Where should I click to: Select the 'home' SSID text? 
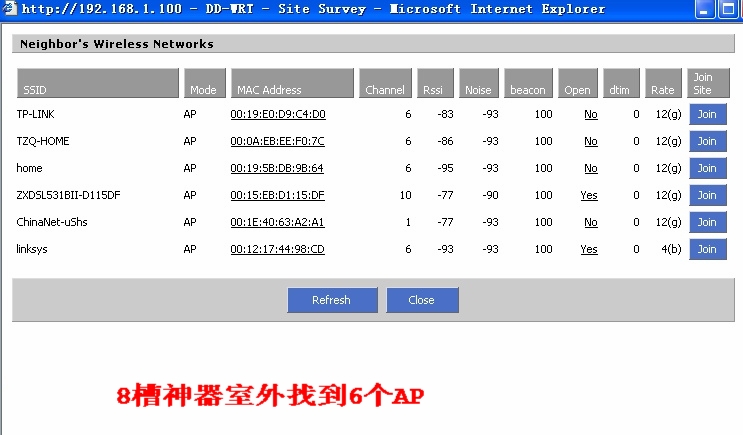[x=29, y=168]
